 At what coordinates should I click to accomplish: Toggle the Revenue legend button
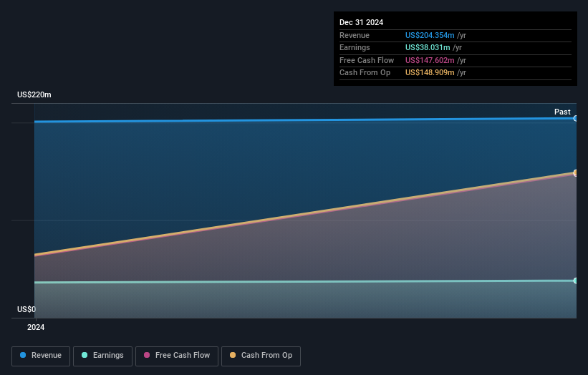pos(41,356)
